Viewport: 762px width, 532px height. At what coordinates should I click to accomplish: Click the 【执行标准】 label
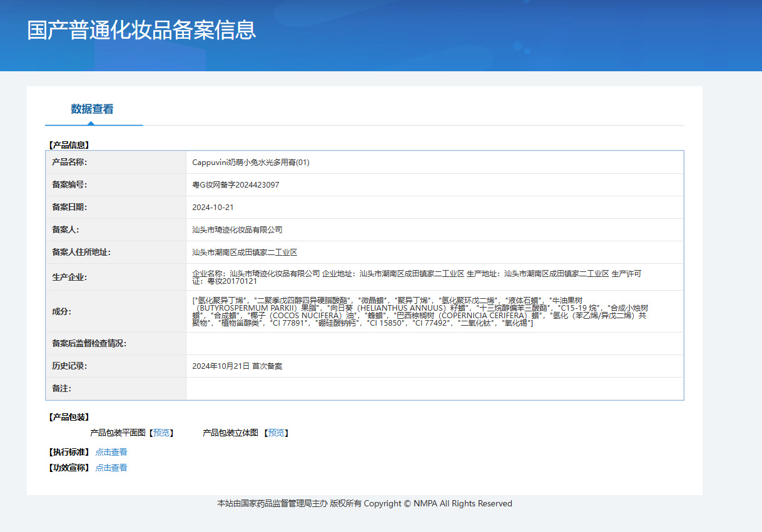pos(69,452)
